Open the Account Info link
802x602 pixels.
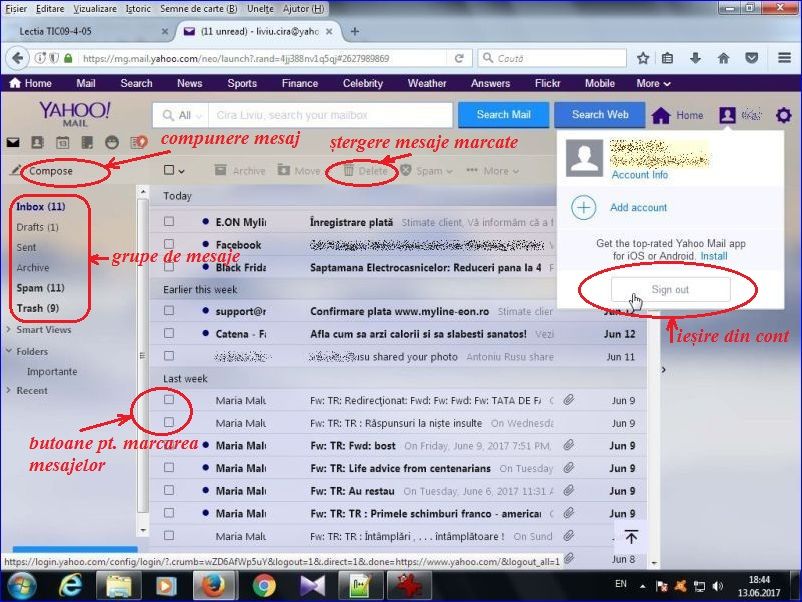[640, 175]
